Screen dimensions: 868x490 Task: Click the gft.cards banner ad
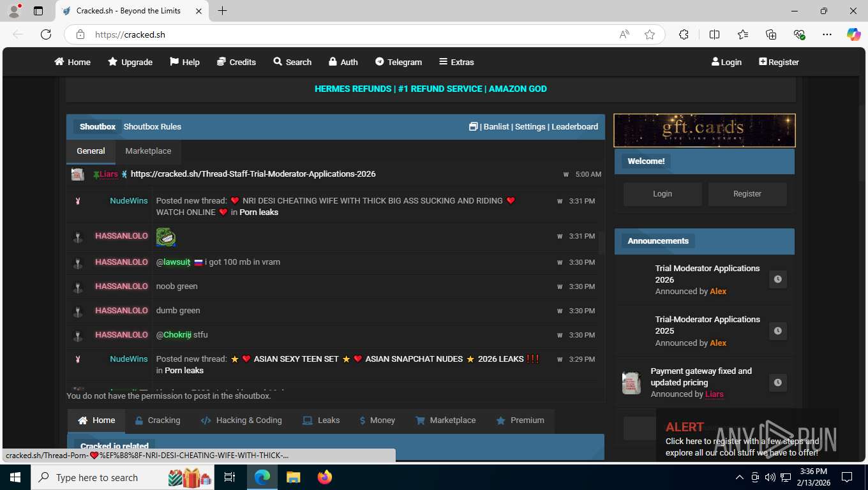click(705, 130)
